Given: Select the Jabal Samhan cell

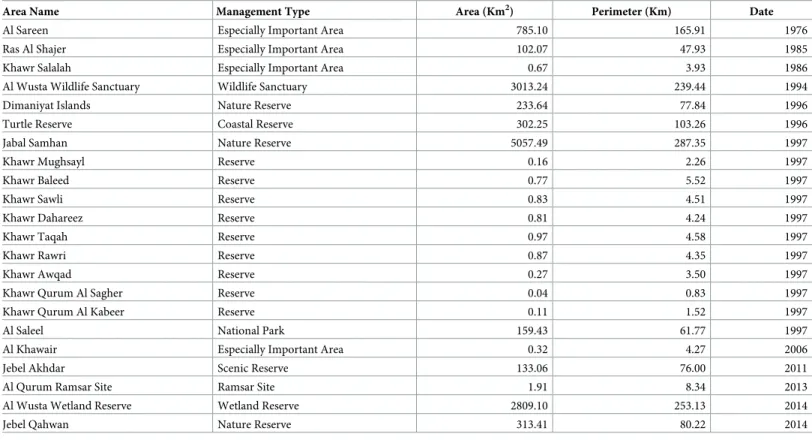Looking at the screenshot, I should (x=35, y=143).
